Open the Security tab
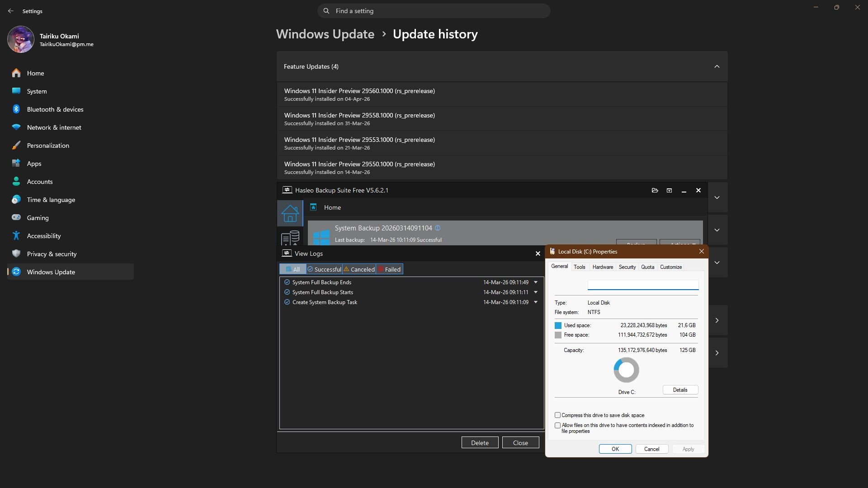Screen dimensions: 868x488 (x=627, y=267)
